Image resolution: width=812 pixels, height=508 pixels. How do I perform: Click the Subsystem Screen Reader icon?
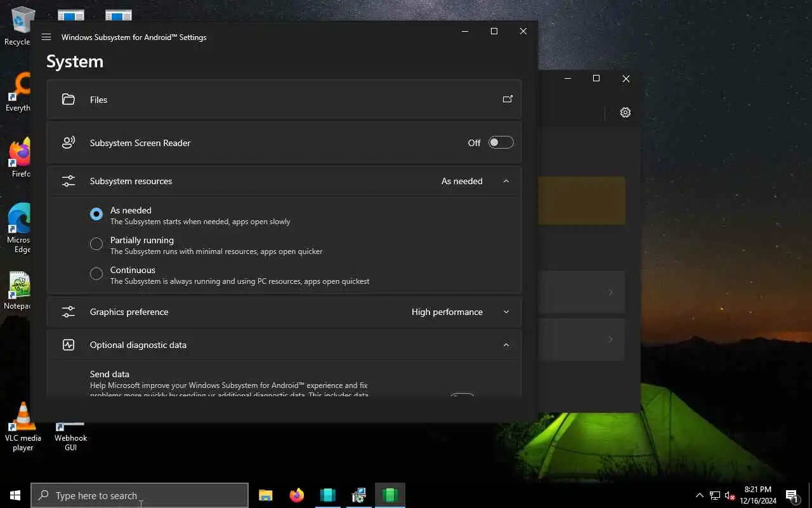point(69,143)
